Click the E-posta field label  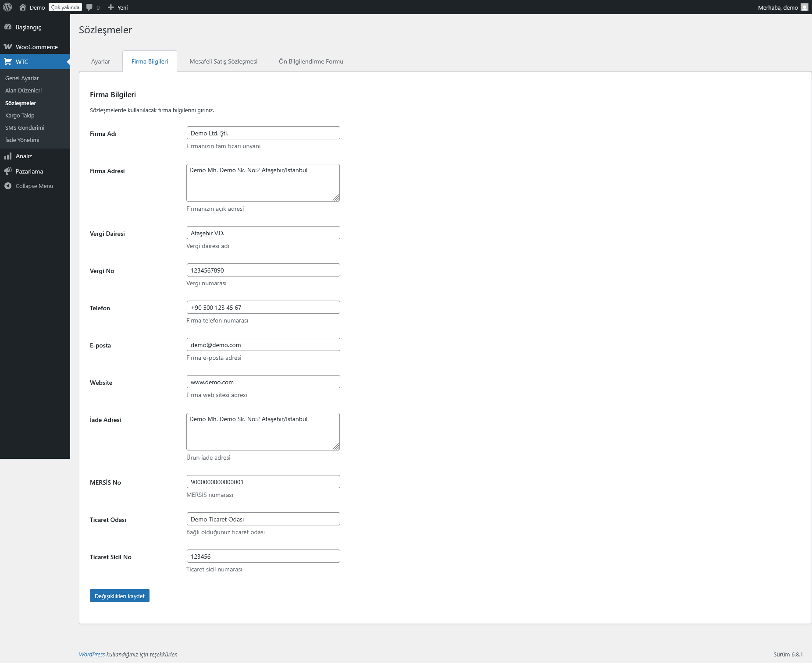tap(100, 345)
